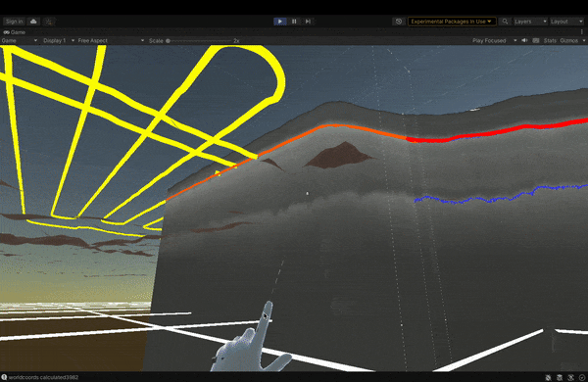
Task: Click the keyboard shortcuts icon near Stats
Action: click(536, 40)
